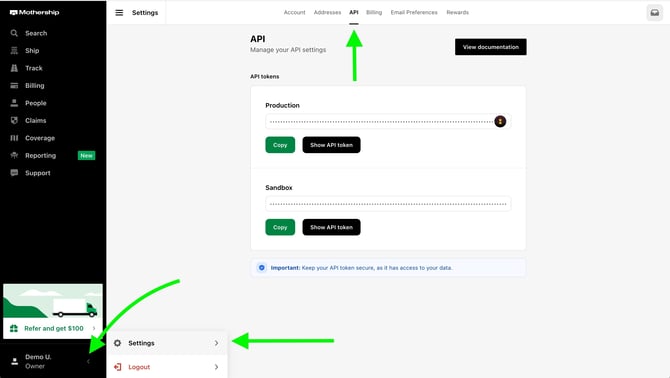Image resolution: width=670 pixels, height=378 pixels.
Task: Switch to the Addresses tab
Action: point(327,12)
